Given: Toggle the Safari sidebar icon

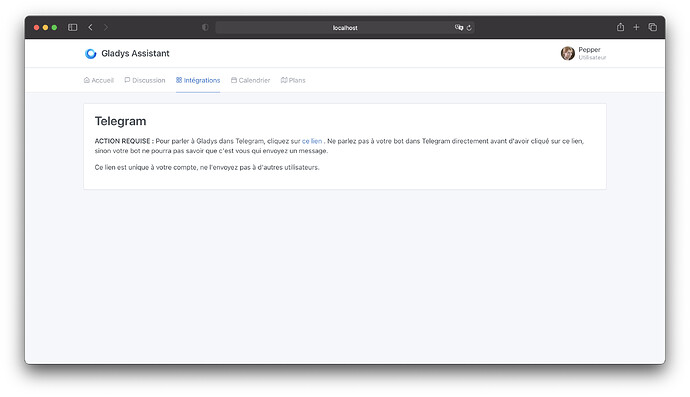Looking at the screenshot, I should [x=73, y=27].
